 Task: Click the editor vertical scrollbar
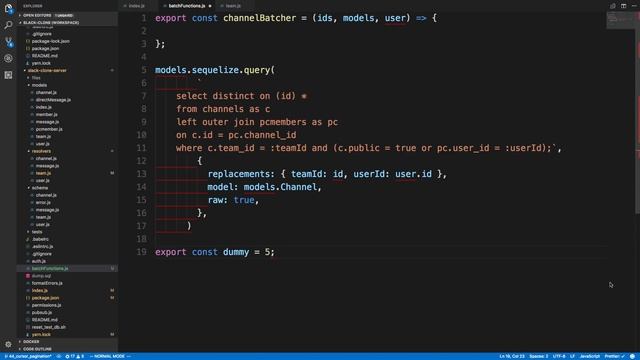637,112
